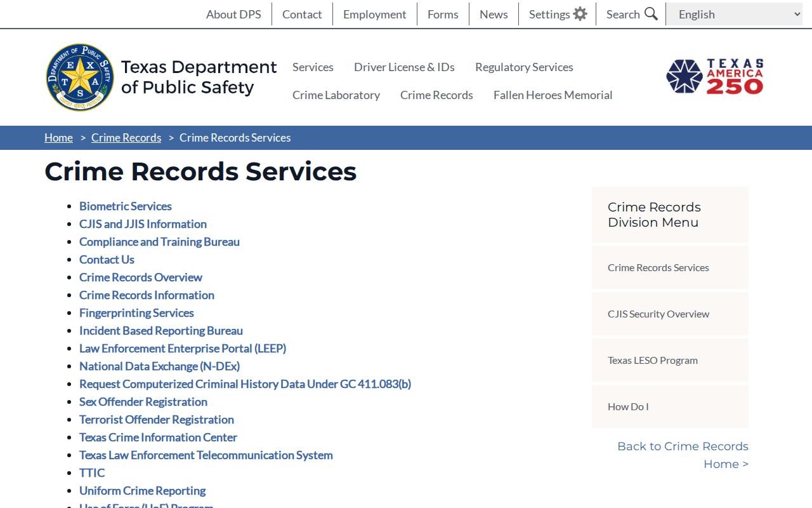
Task: Open the News menu item
Action: coord(494,14)
